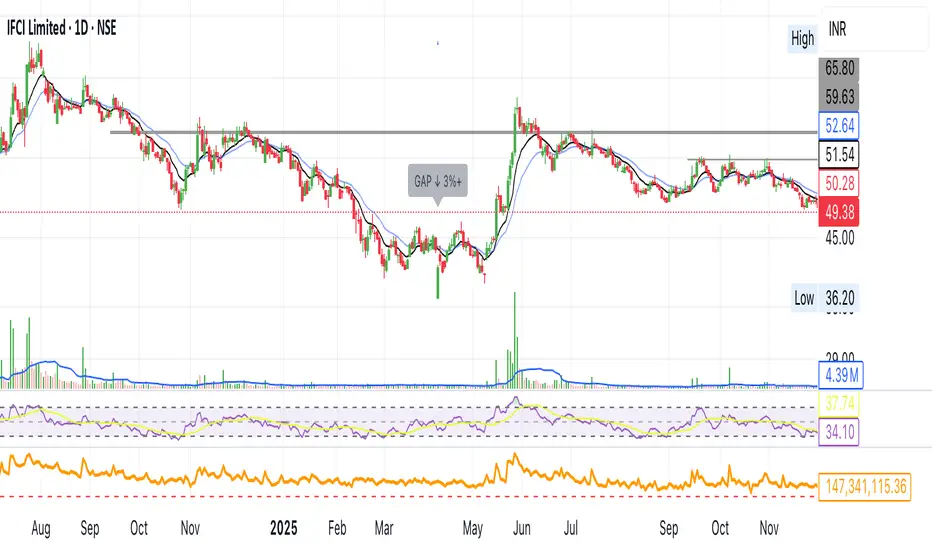Click the 2025 label on time axis
Image resolution: width=932 pixels, height=550 pixels.
click(x=284, y=528)
